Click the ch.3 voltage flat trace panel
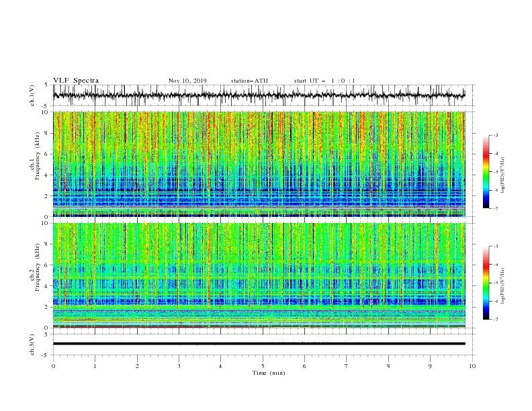The image size is (532, 411). pyautogui.click(x=264, y=345)
